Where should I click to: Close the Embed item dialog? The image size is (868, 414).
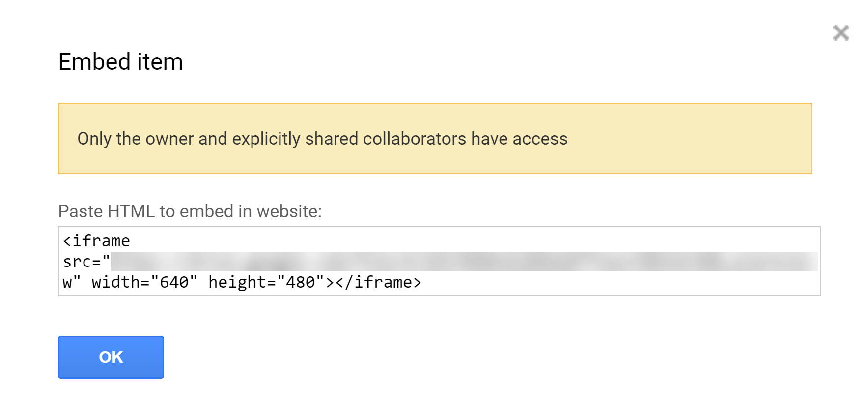[x=841, y=33]
